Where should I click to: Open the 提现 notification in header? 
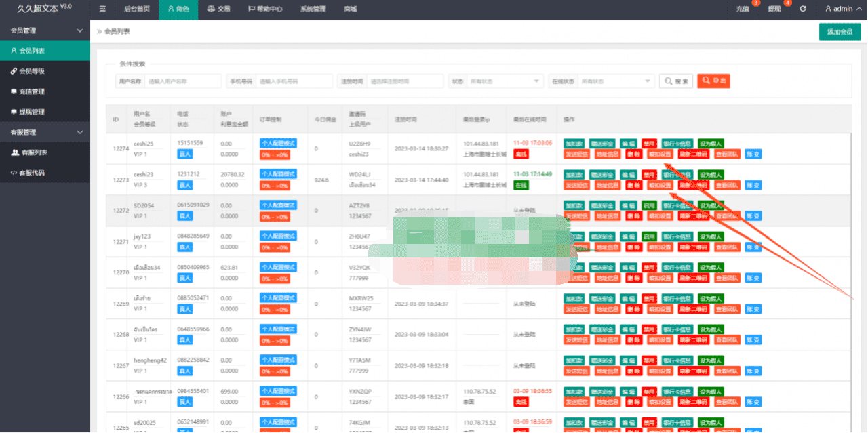774,9
